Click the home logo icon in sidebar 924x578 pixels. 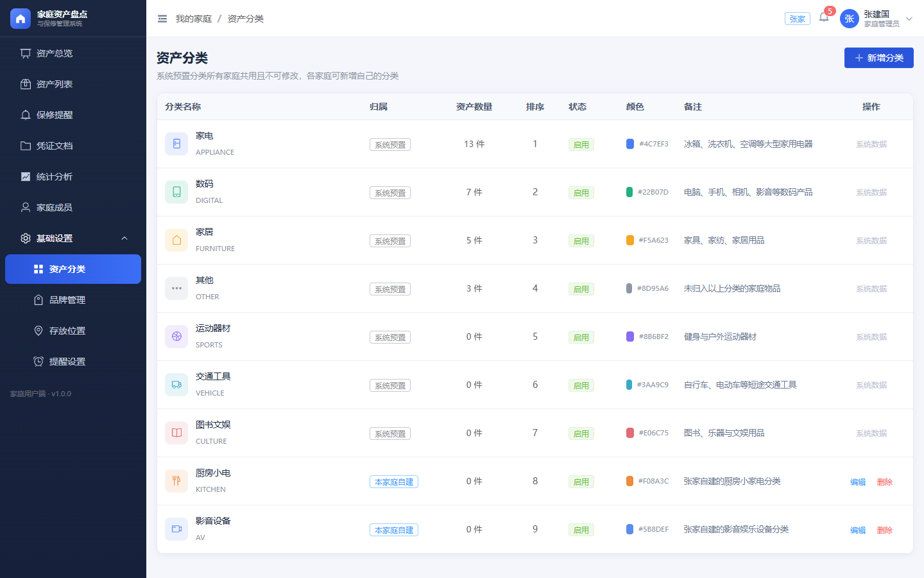[x=21, y=19]
